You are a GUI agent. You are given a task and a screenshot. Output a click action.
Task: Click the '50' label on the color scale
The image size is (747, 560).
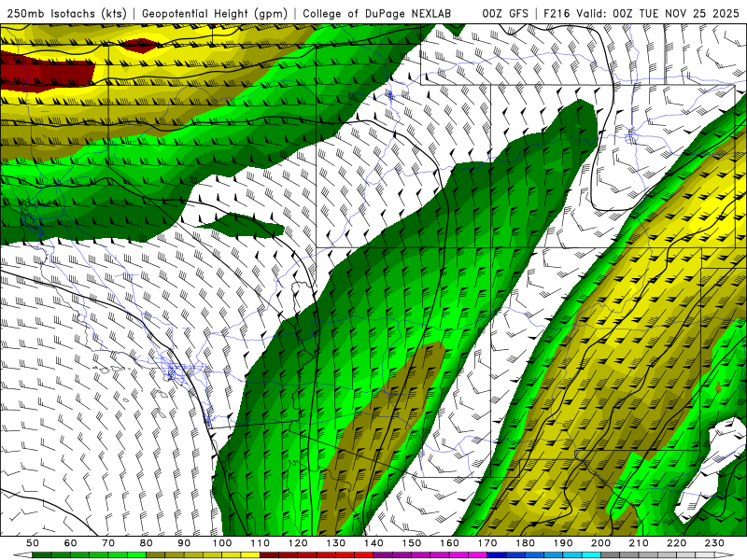click(x=33, y=543)
